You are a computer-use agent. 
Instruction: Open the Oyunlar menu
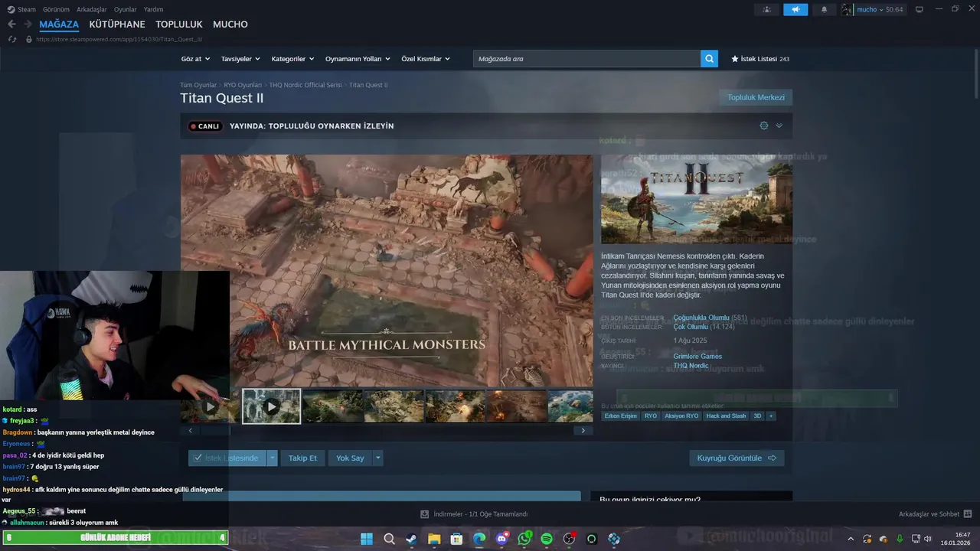pos(126,9)
